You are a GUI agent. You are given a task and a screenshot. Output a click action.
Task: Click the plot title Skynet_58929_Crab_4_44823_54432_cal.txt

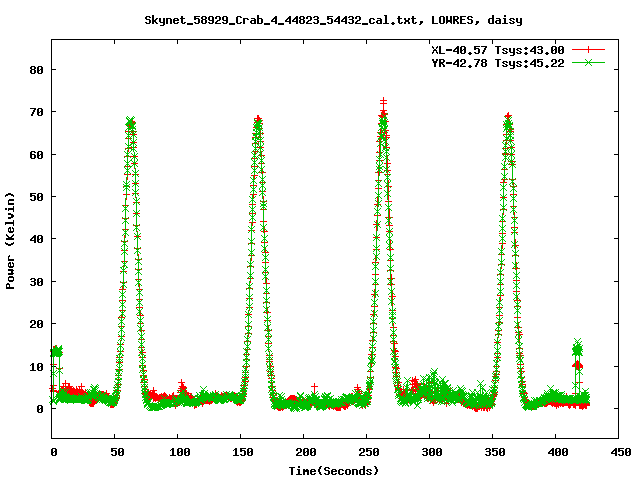click(x=281, y=20)
